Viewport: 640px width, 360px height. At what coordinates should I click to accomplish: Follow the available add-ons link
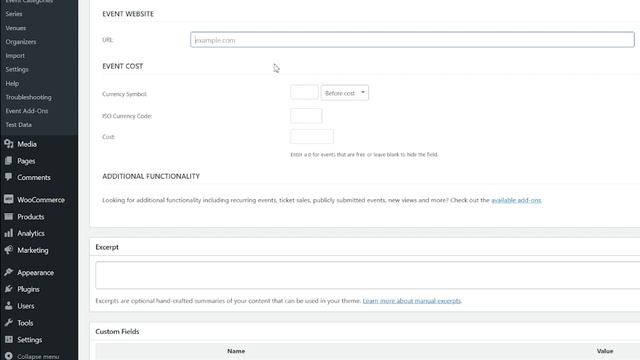tap(516, 200)
